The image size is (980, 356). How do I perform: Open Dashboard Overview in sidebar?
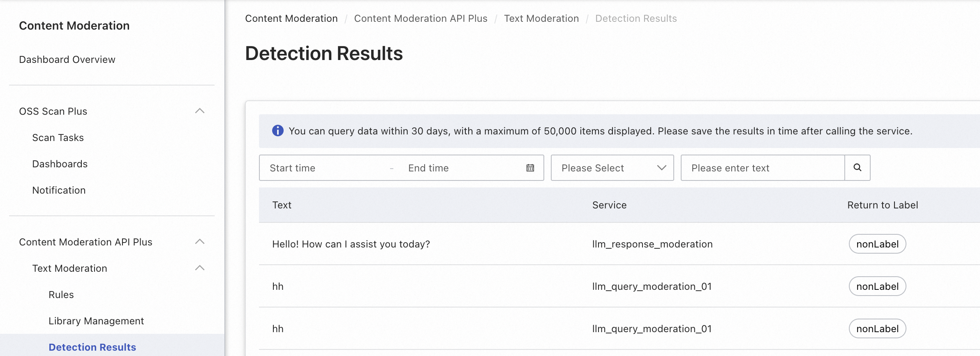pyautogui.click(x=67, y=60)
